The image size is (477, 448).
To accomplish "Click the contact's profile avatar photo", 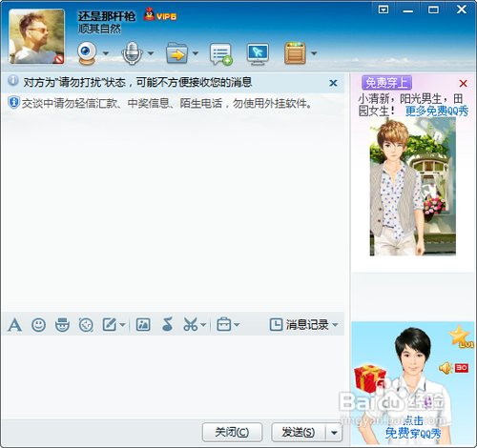I will point(36,36).
